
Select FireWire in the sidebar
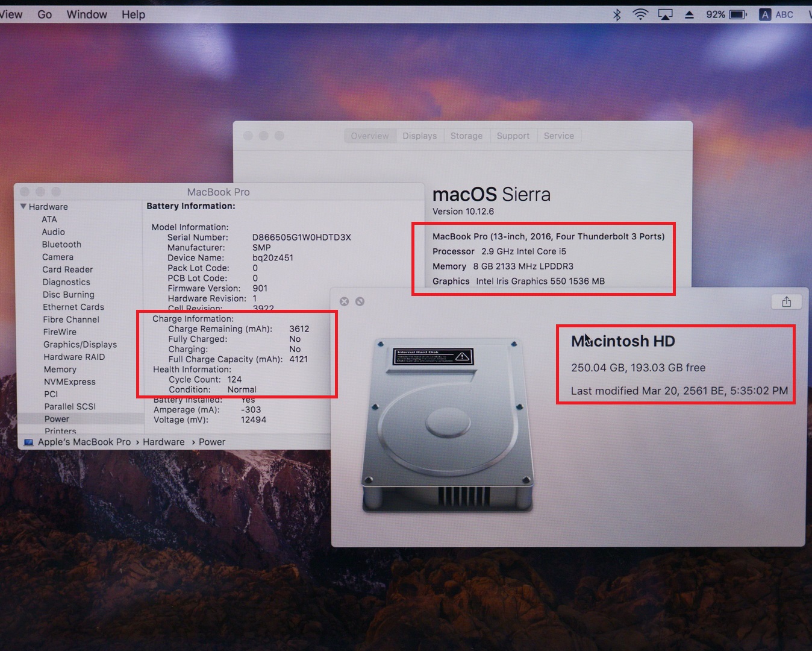click(x=60, y=332)
